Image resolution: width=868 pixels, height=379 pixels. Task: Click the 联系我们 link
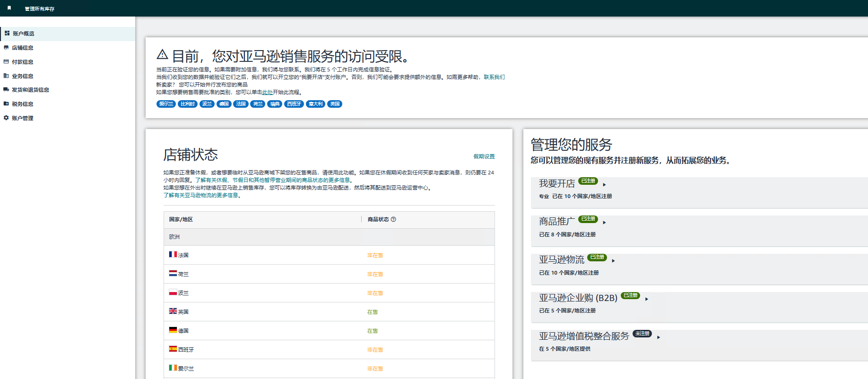point(494,77)
